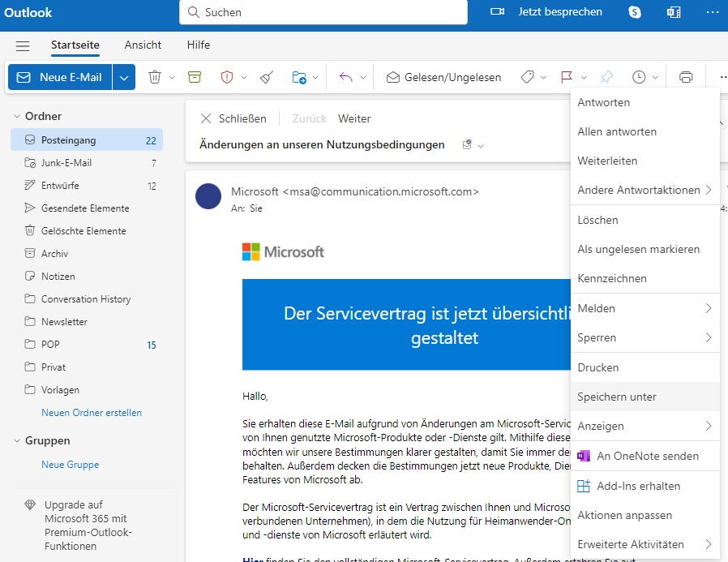Print message using the printer icon
The width and height of the screenshot is (728, 562).
point(686,77)
